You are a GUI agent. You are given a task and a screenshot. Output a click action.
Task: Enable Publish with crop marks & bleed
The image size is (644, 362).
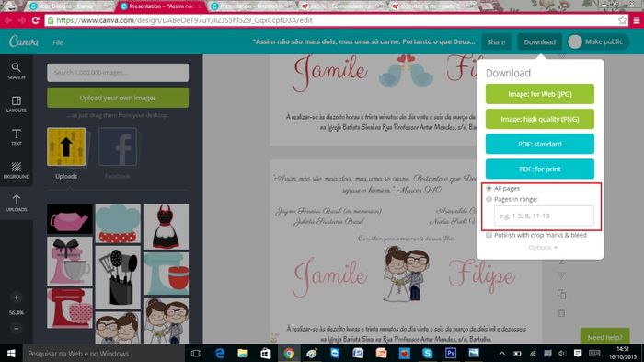pyautogui.click(x=489, y=235)
